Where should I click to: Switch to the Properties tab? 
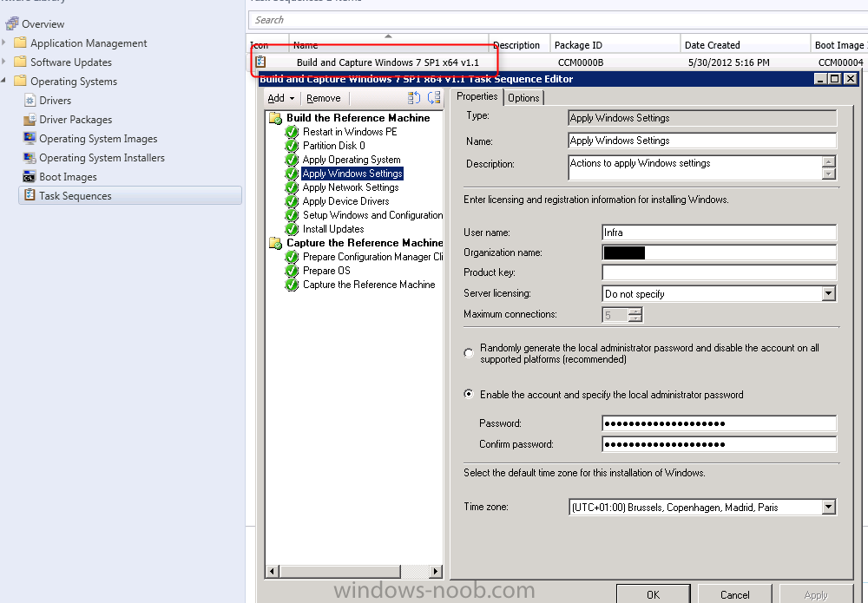click(x=477, y=97)
